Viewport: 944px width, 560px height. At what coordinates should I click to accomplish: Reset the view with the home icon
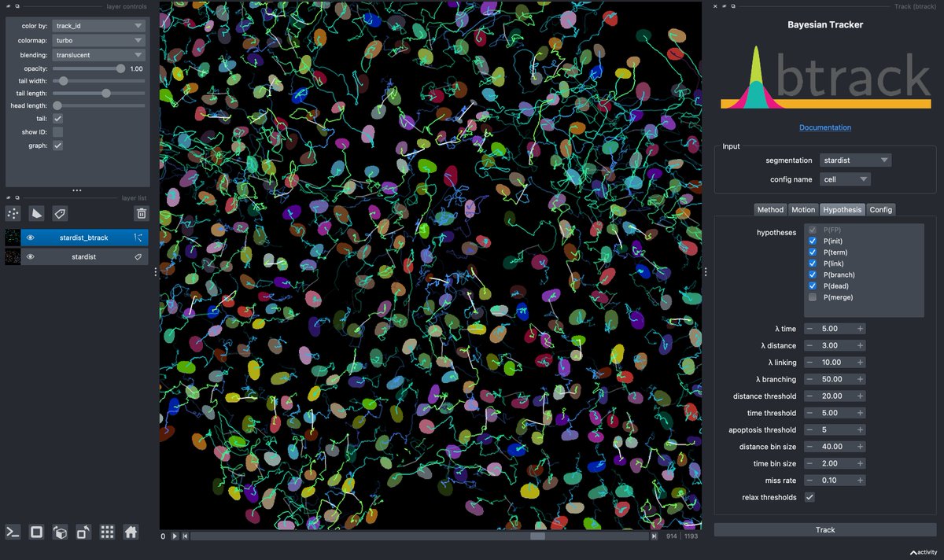point(130,532)
